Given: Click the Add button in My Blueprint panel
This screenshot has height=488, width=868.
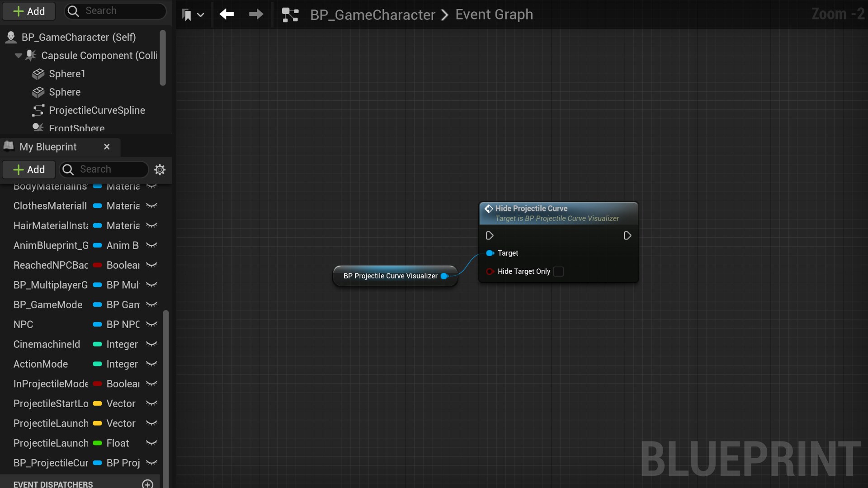Looking at the screenshot, I should point(28,169).
